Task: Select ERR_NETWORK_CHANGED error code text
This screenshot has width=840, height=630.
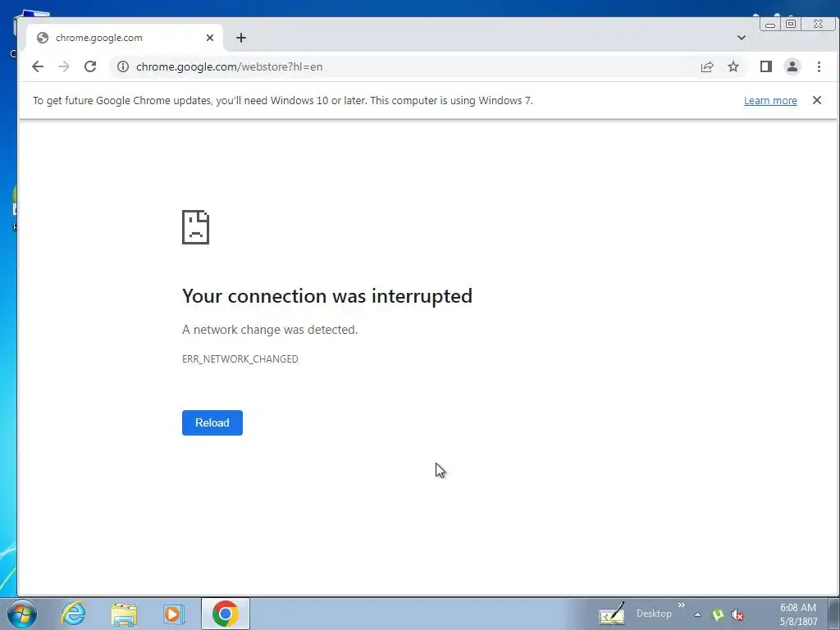Action: coord(240,359)
